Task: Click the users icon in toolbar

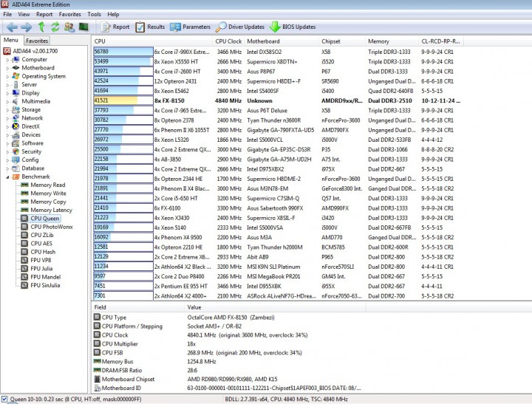Action: (69, 27)
